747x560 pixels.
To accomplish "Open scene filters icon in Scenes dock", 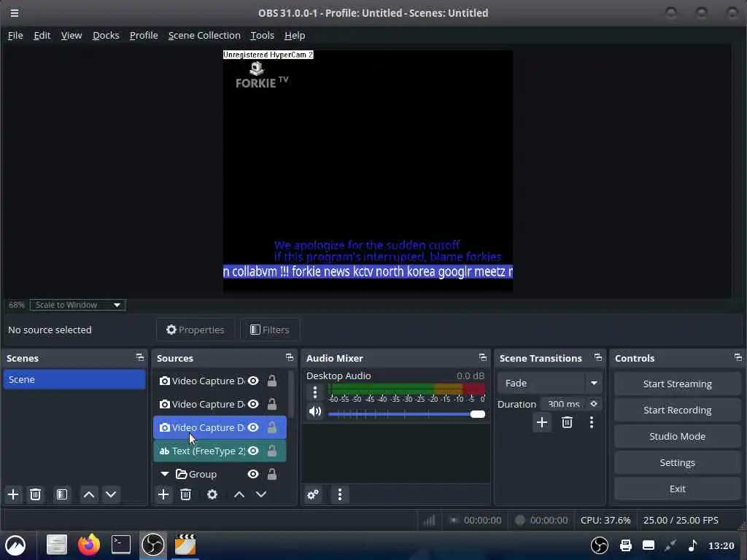I will click(62, 494).
